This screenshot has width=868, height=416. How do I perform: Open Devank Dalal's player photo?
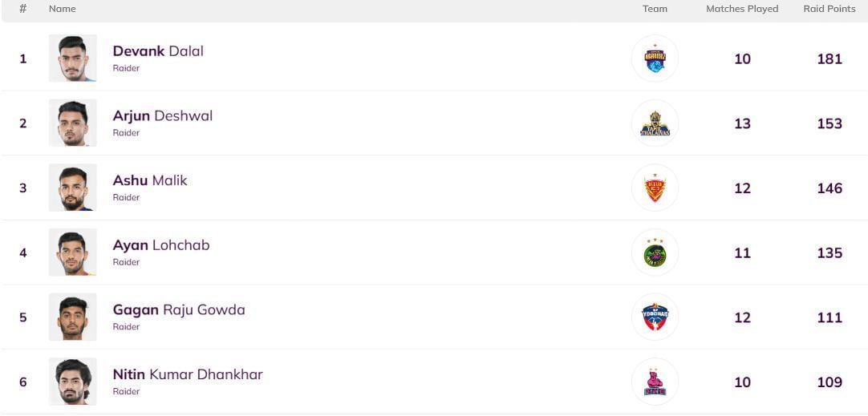click(x=72, y=59)
